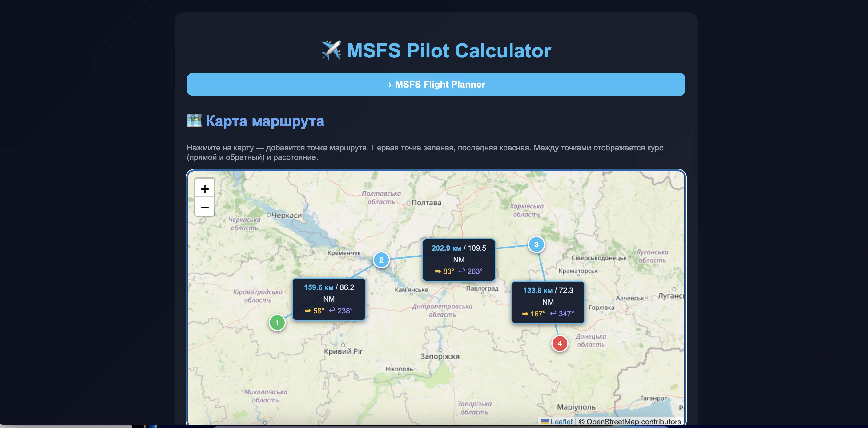Click the Таганрог label on map
This screenshot has width=868, height=428.
tap(653, 398)
